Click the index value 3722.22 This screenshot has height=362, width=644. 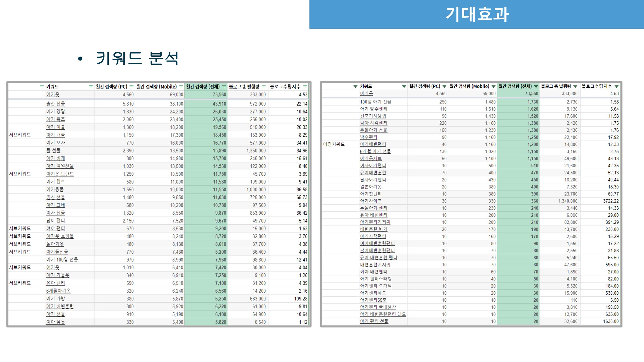[x=611, y=201]
